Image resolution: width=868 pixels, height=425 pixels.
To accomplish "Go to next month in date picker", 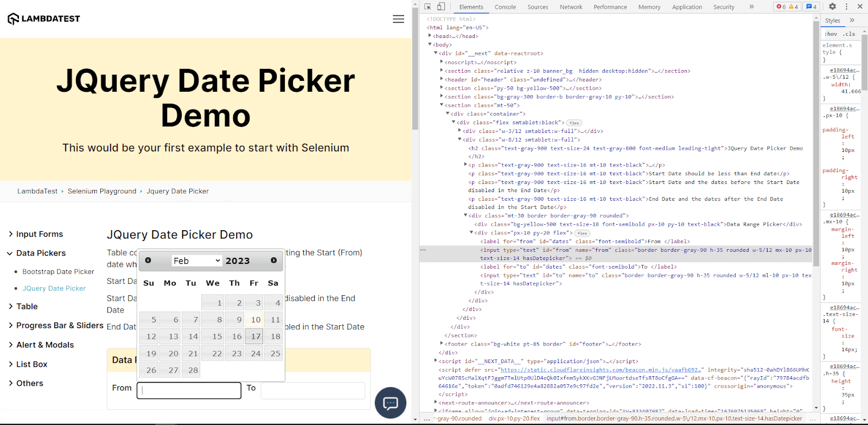I will pyautogui.click(x=274, y=261).
